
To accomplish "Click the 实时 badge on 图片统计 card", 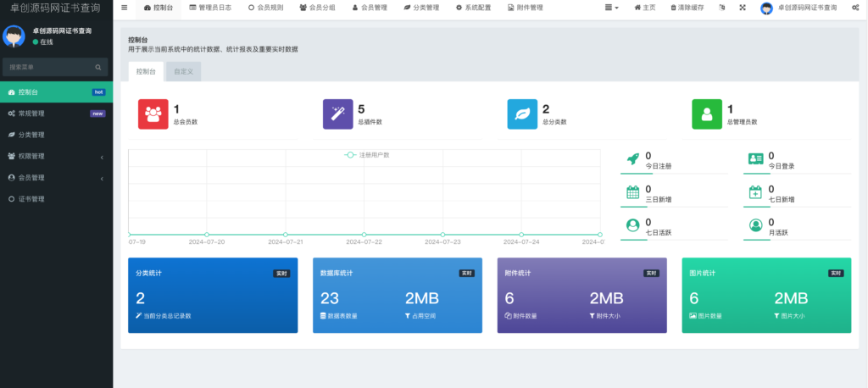I will (x=836, y=274).
